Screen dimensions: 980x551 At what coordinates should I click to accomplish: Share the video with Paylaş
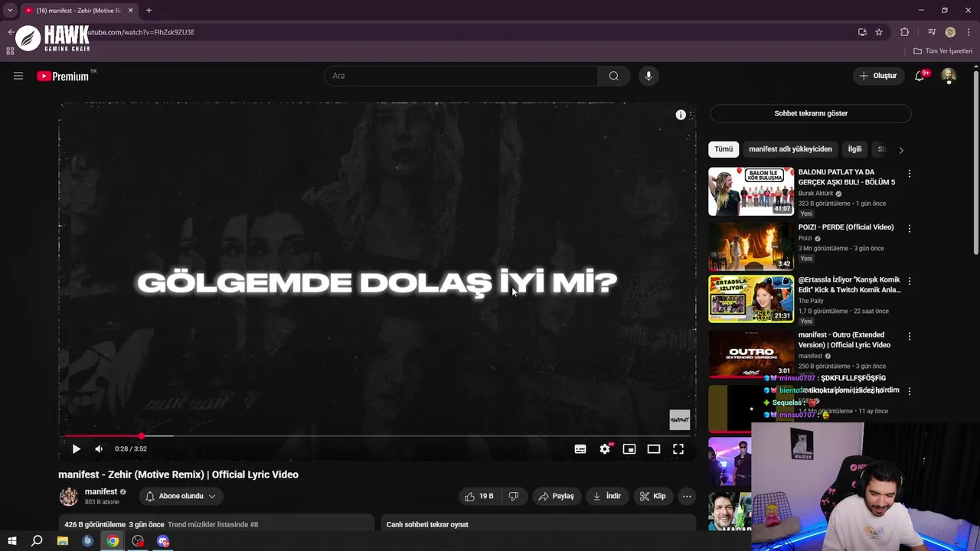pyautogui.click(x=556, y=496)
